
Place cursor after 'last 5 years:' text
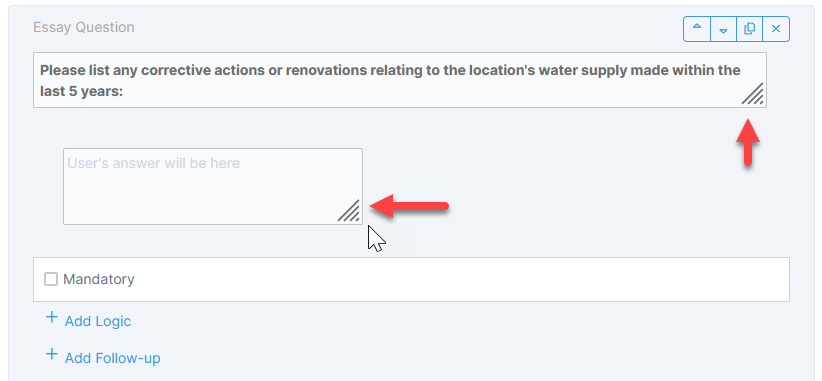pyautogui.click(x=123, y=91)
